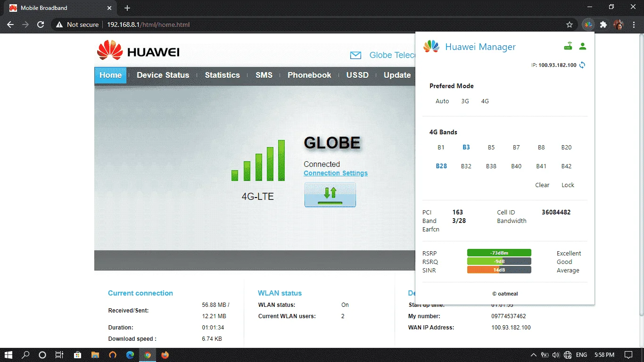
Task: Open the notification center icon
Action: click(628, 355)
